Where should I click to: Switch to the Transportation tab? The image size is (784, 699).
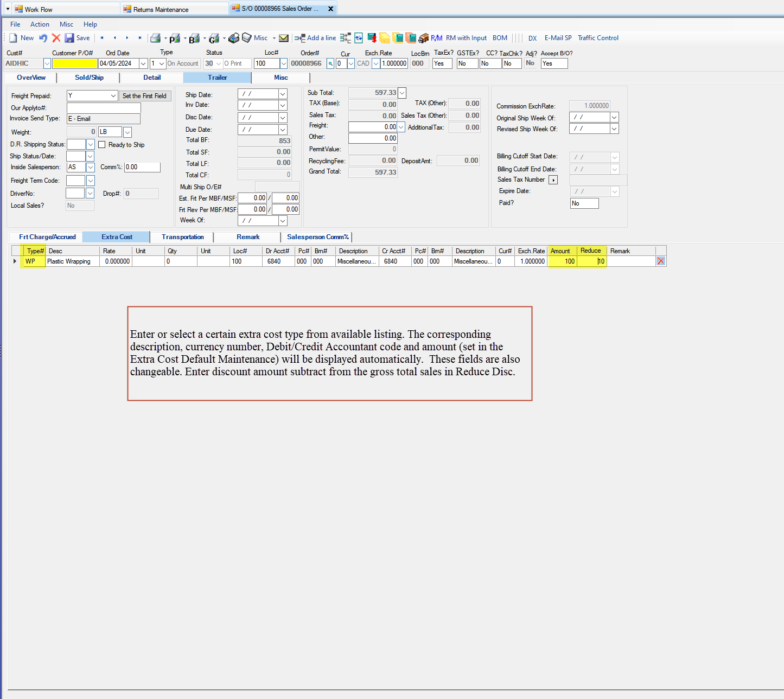tap(183, 237)
